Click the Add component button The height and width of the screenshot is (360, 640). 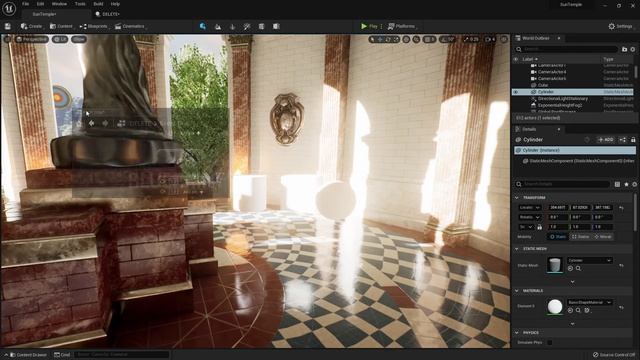coord(606,140)
